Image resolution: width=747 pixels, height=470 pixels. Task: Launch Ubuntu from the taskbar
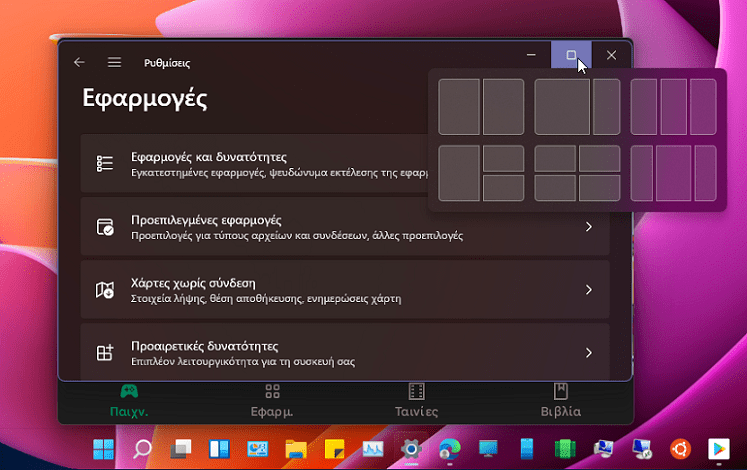(680, 449)
